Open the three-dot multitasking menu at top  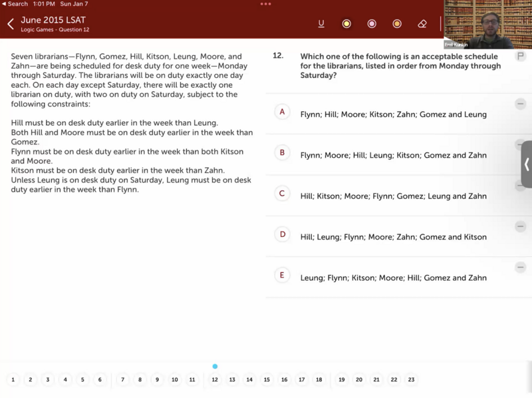pos(266,4)
